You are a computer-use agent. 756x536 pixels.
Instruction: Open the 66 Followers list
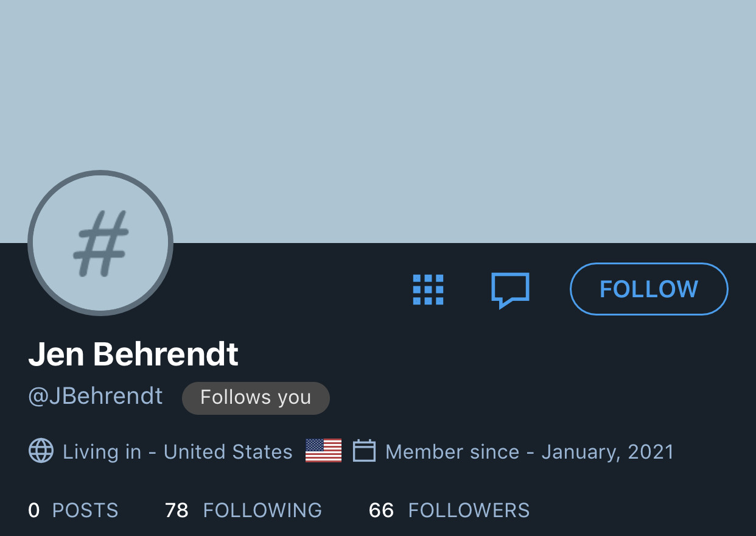pyautogui.click(x=449, y=510)
